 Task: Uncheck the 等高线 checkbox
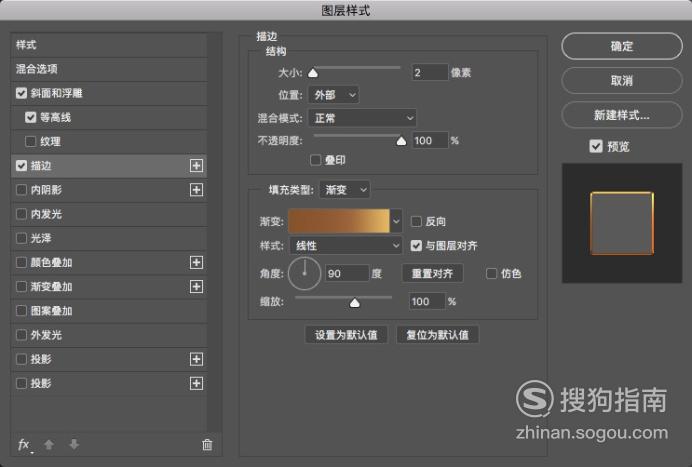tap(30, 117)
